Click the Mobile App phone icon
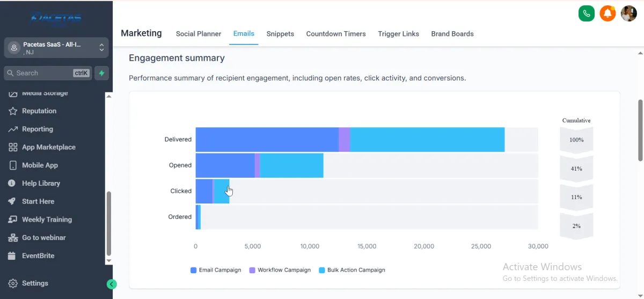The image size is (644, 299). click(13, 165)
